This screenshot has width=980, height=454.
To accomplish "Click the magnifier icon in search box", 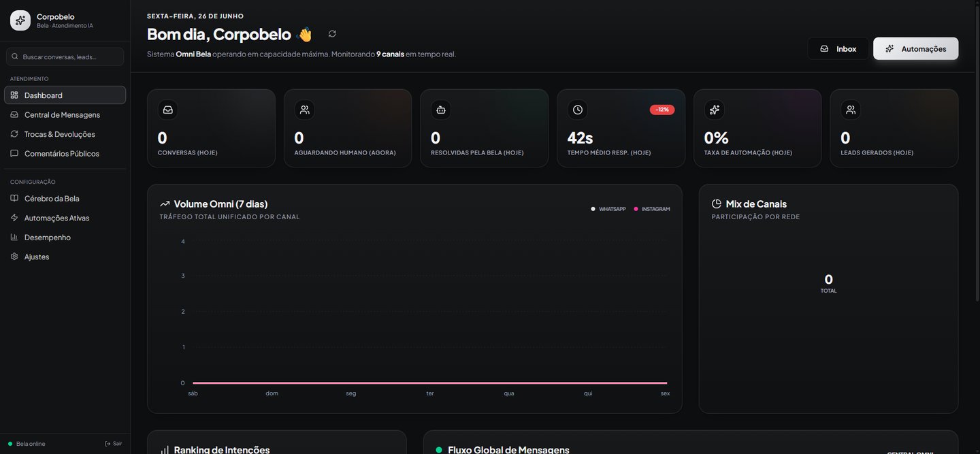I will [16, 56].
